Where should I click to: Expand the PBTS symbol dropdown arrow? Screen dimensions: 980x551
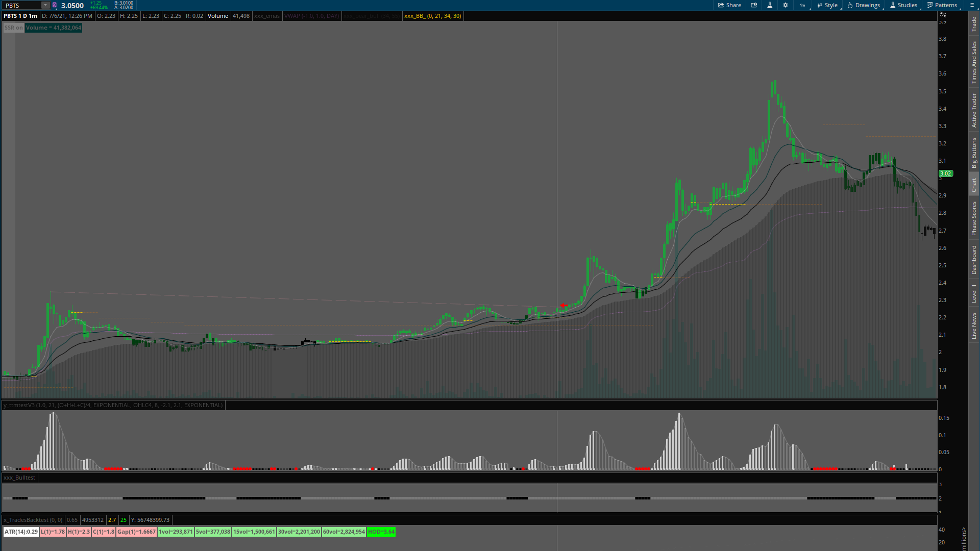click(x=45, y=5)
